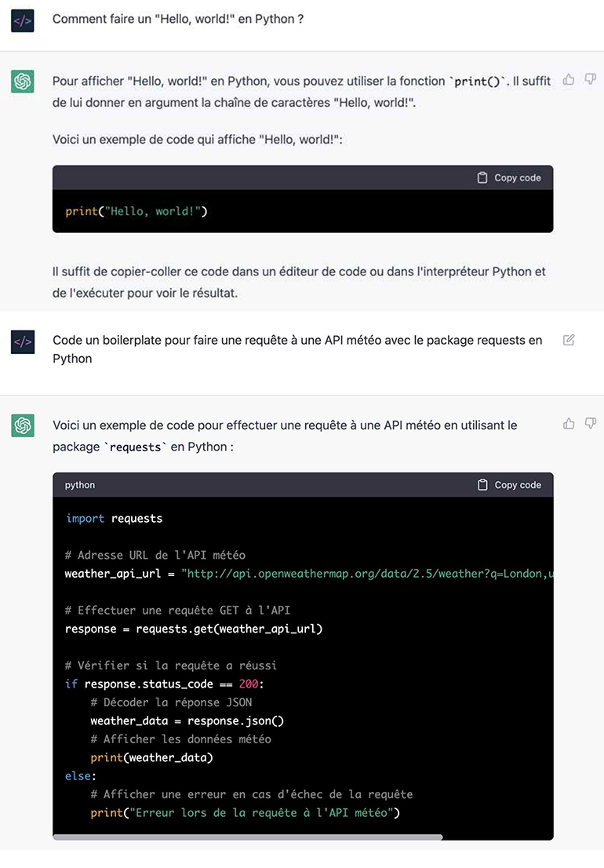This screenshot has width=604, height=868.
Task: Click the python language label on the code block
Action: (80, 485)
